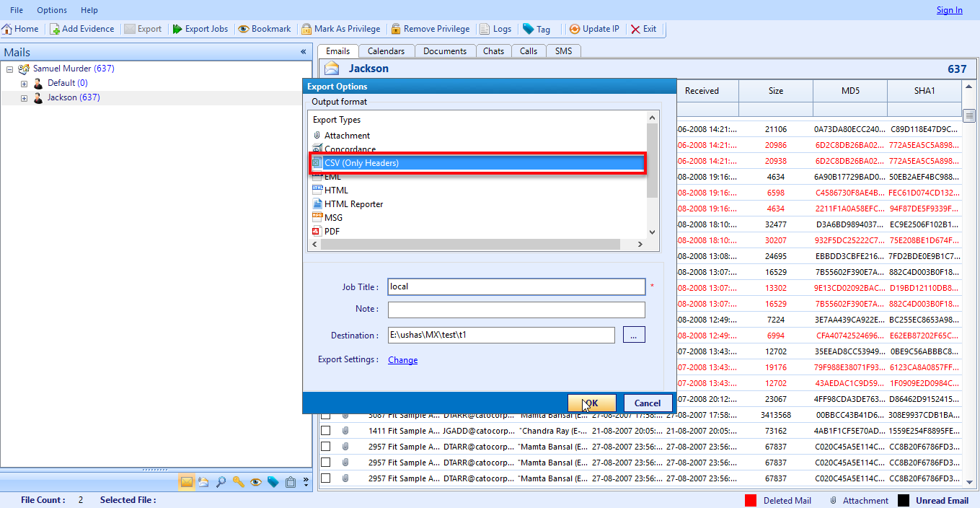The height and width of the screenshot is (508, 980).
Task: Click the Home toolbar icon
Action: point(7,29)
